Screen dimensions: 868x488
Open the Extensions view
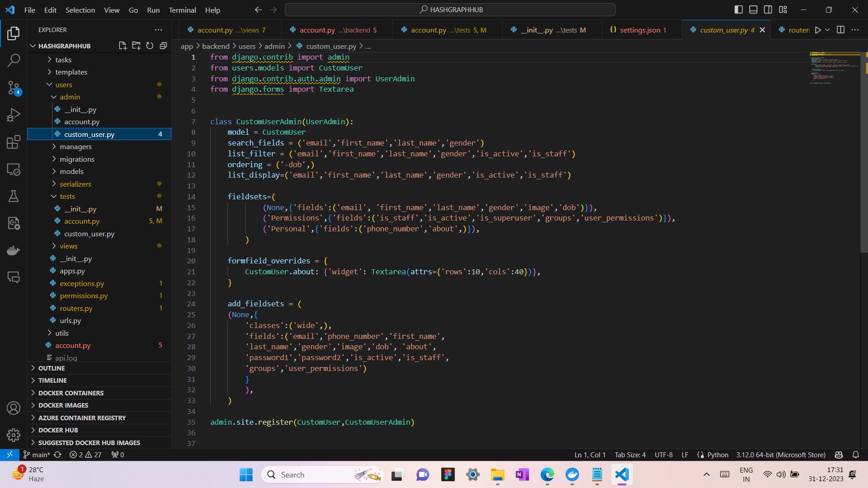(x=14, y=142)
